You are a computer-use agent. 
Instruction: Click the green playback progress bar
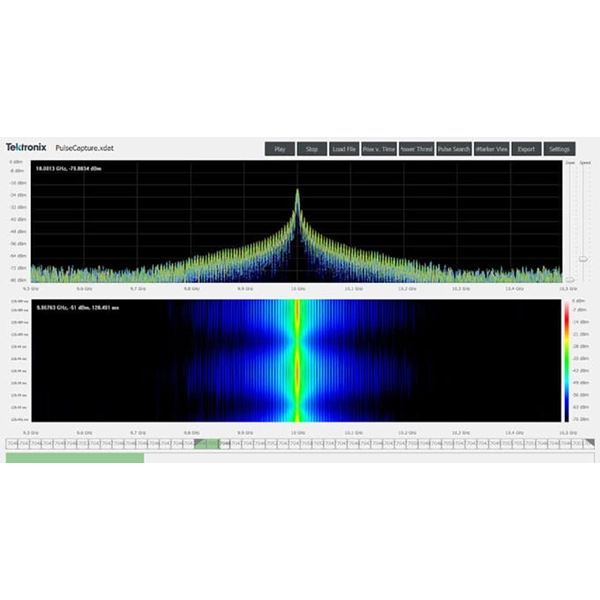(x=75, y=458)
